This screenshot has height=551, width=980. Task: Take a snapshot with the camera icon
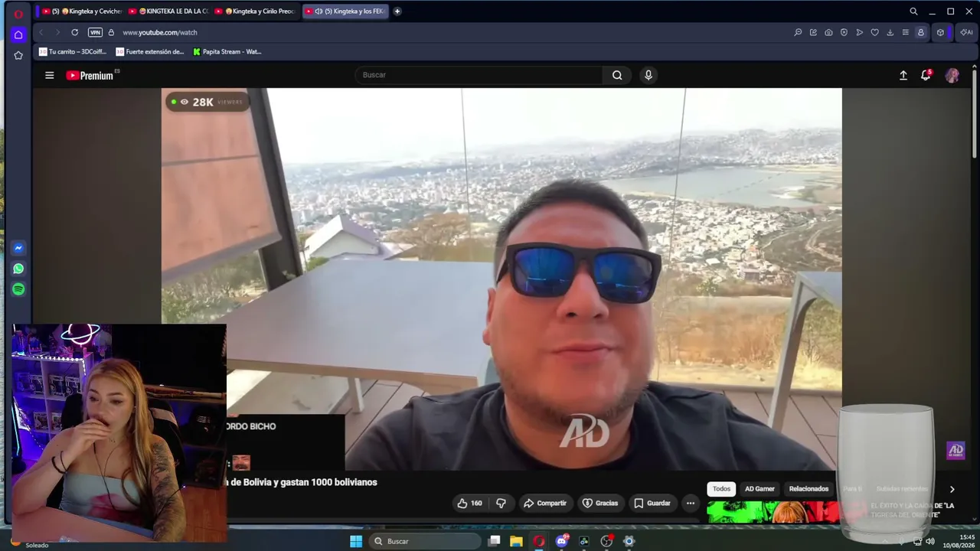click(828, 32)
